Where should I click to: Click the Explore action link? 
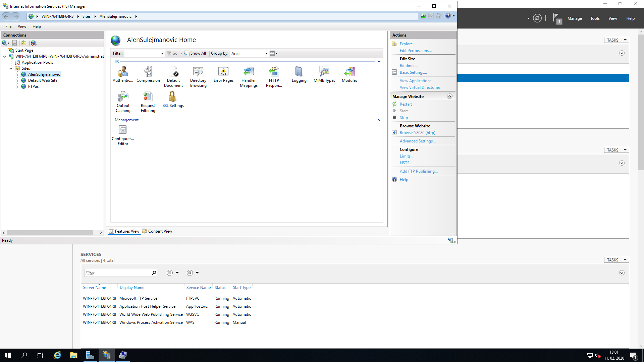coord(406,44)
